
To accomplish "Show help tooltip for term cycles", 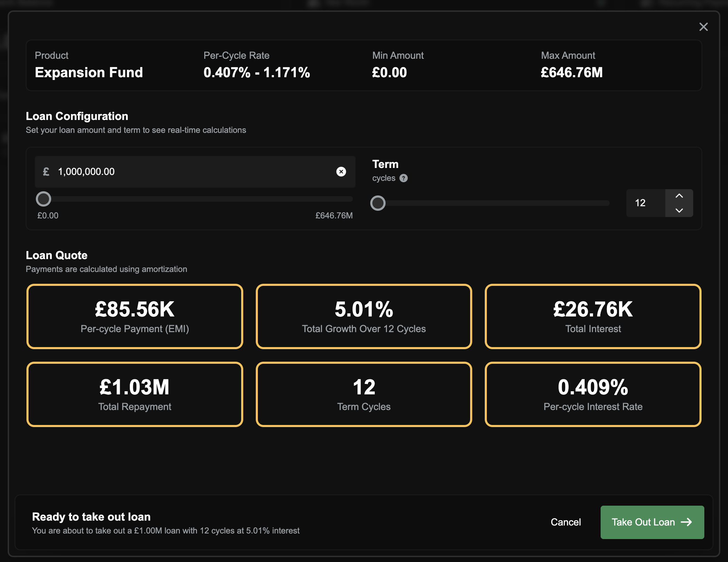I will click(x=403, y=178).
